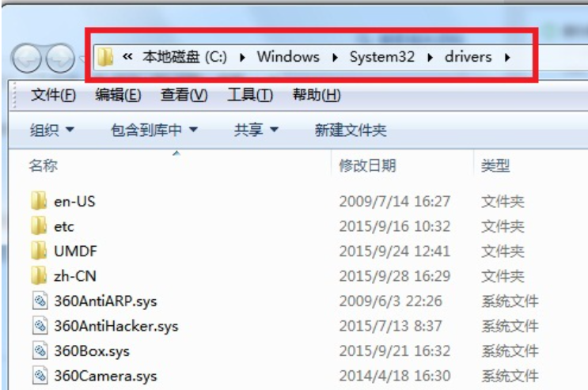
Task: Select the 360AntiARP.sys file icon
Action: (40, 301)
